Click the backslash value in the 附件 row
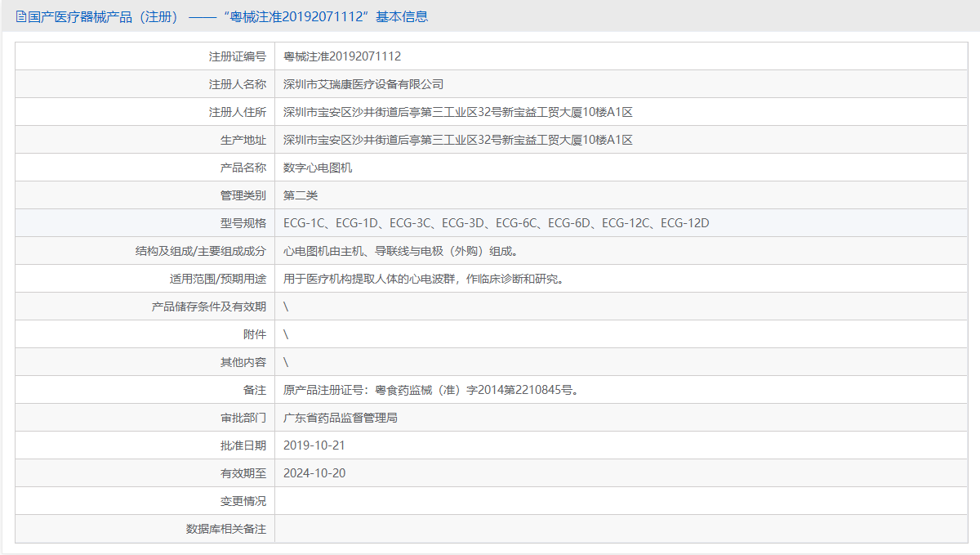The height and width of the screenshot is (555, 980). coord(286,334)
